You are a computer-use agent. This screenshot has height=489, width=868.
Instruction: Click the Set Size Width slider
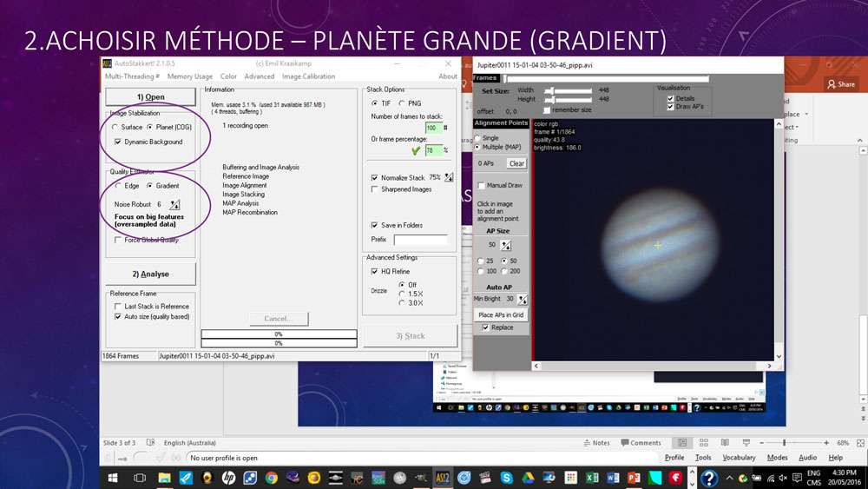(568, 90)
